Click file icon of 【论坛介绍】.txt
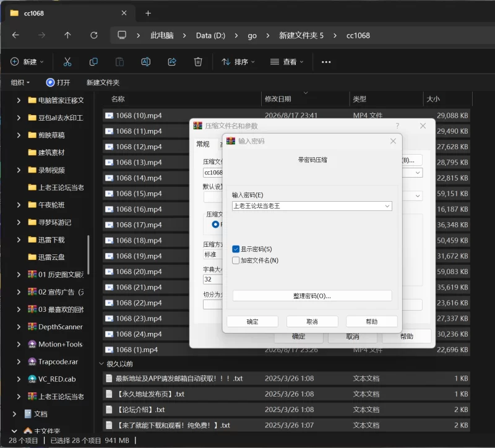Image resolution: width=495 pixels, height=448 pixels. (x=109, y=410)
